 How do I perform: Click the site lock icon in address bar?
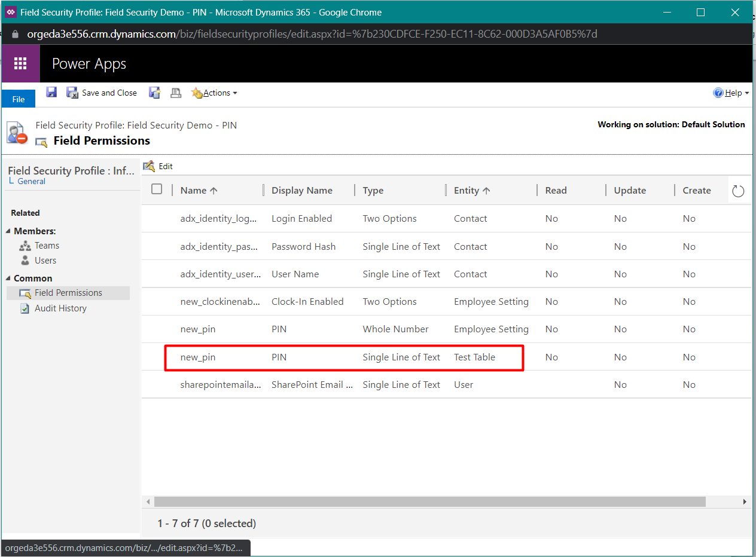[16, 34]
